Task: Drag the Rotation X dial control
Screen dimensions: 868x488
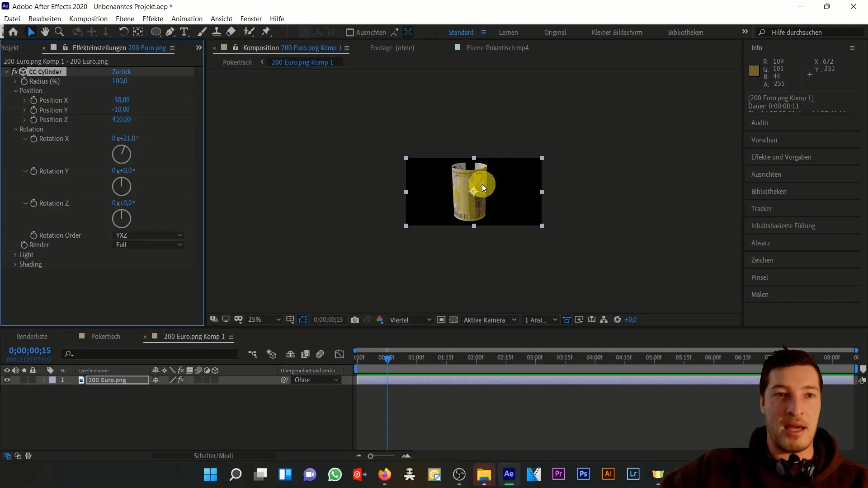Action: (121, 154)
